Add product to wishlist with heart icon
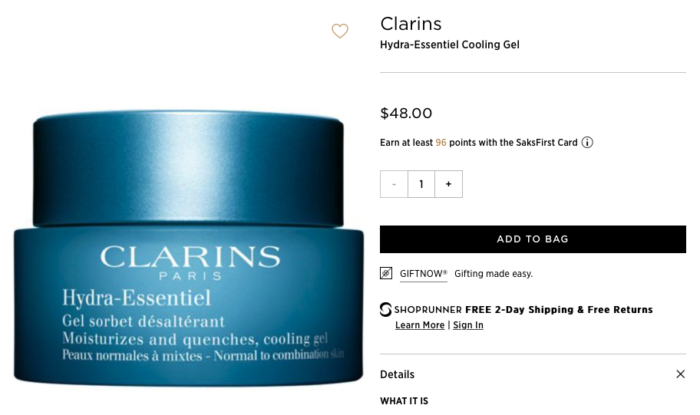This screenshot has width=700, height=415. coord(340,31)
